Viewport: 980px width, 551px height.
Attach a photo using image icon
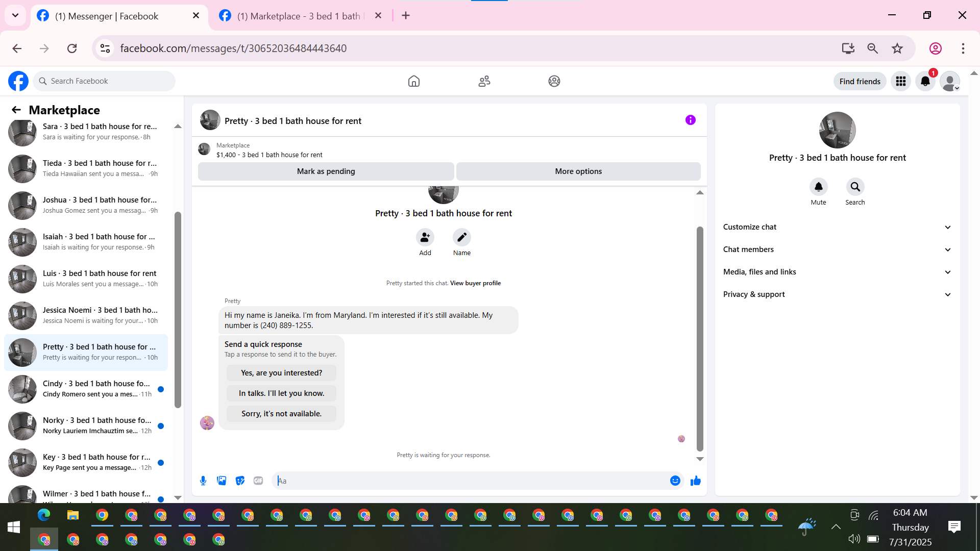(222, 481)
